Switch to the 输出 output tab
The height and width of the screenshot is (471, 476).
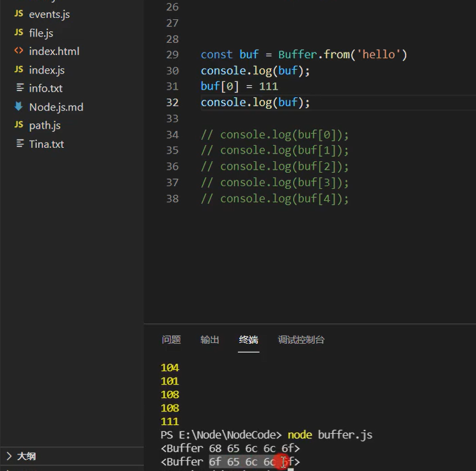(210, 340)
